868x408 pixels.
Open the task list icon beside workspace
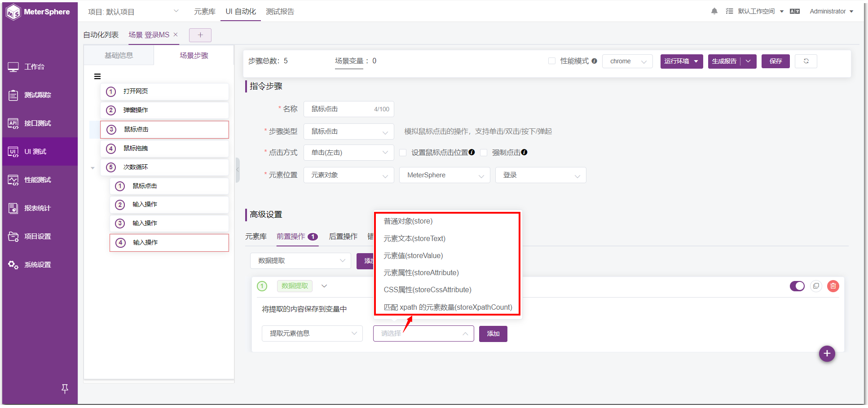[729, 11]
